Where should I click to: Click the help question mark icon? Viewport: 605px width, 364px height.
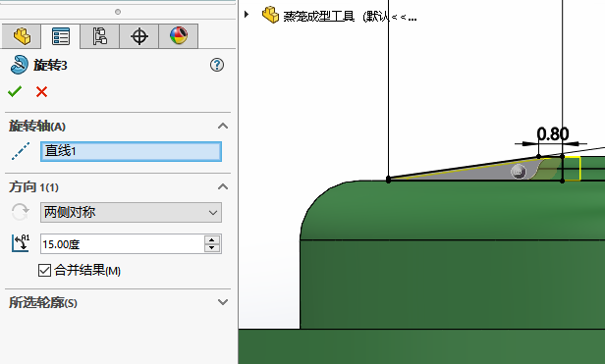217,65
